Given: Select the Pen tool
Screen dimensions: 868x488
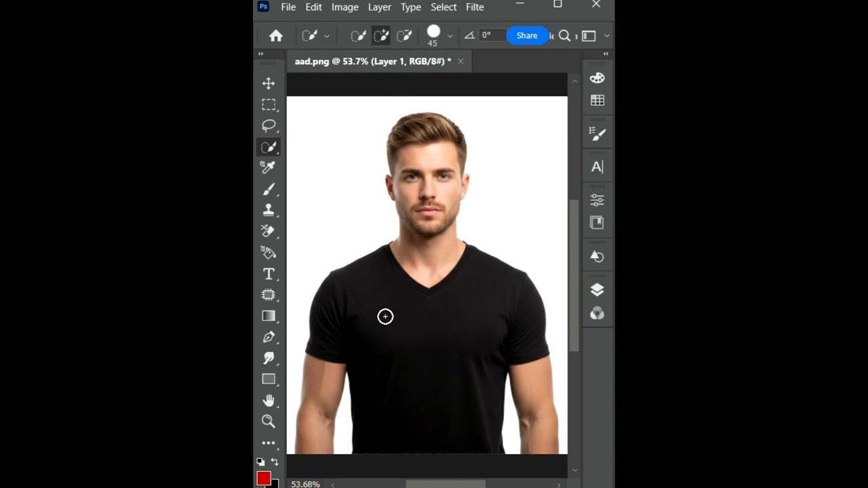Looking at the screenshot, I should tap(269, 337).
